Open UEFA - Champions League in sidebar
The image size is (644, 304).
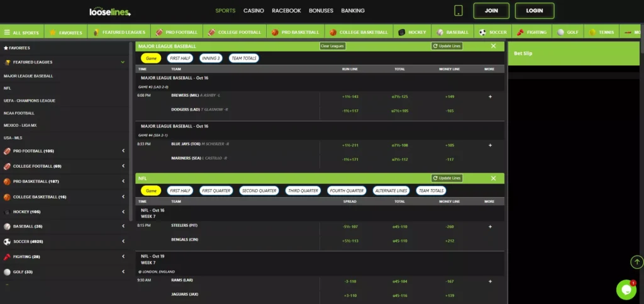point(30,100)
